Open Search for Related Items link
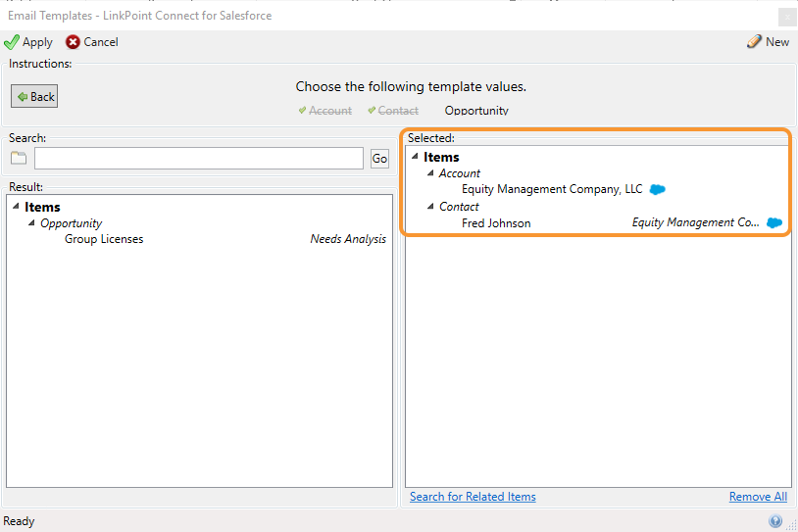 point(473,497)
